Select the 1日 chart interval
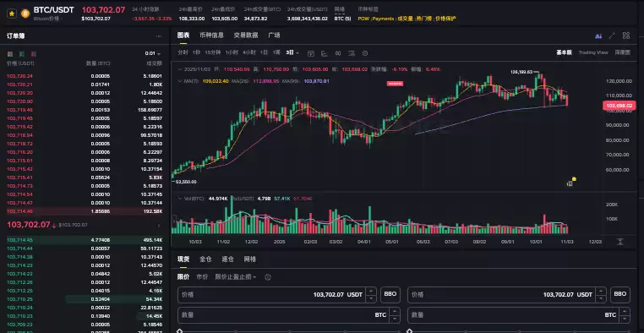 click(x=264, y=52)
